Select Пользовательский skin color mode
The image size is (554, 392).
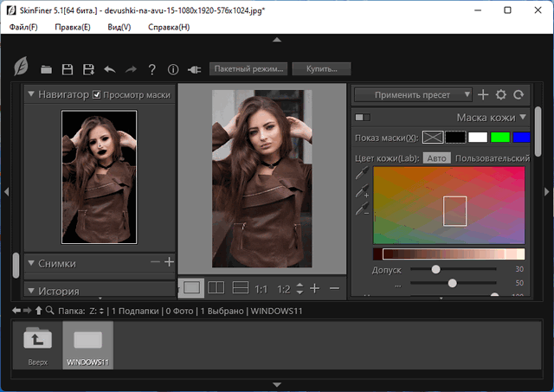(x=492, y=158)
